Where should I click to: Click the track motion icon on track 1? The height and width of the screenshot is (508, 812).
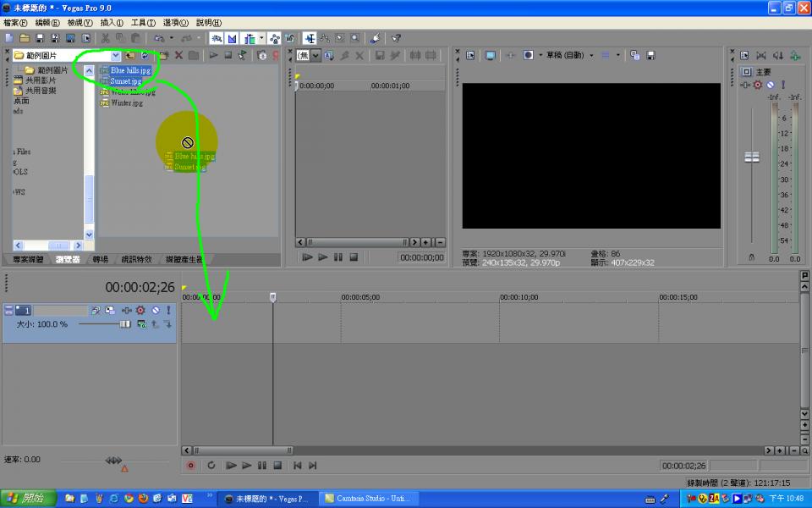click(110, 311)
